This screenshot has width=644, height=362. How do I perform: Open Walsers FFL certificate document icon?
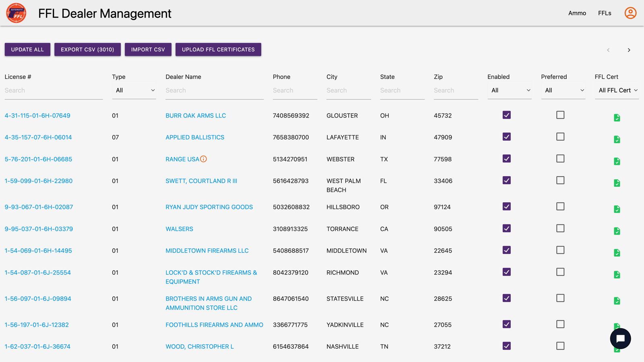click(x=617, y=231)
